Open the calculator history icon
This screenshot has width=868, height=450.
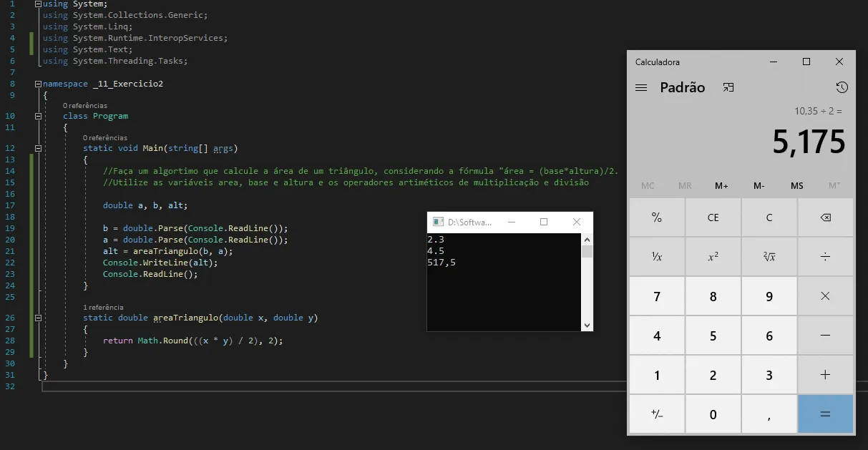coord(842,87)
